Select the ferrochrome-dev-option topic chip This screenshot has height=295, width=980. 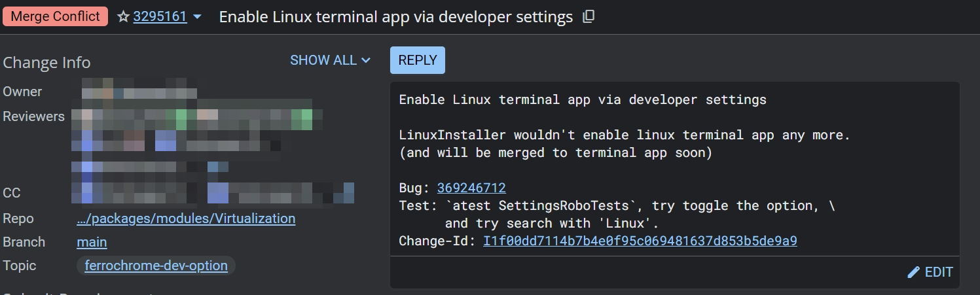(156, 266)
